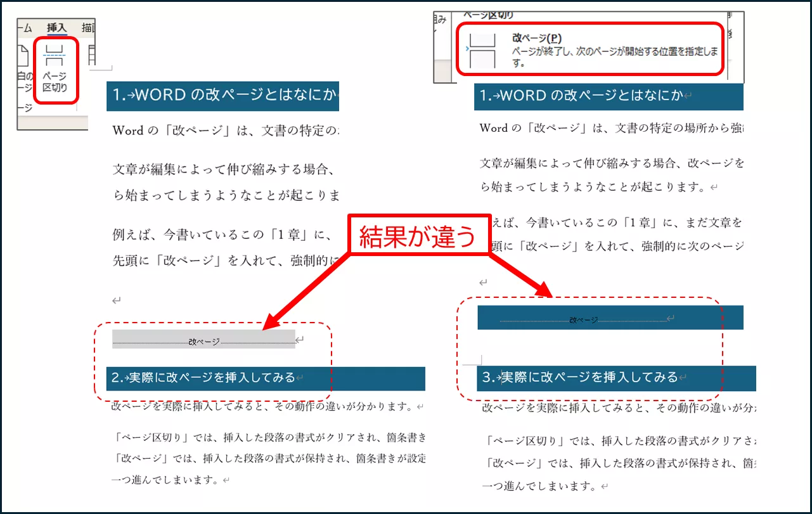Click the blue chevron left of 改ページ(P) entry

pyautogui.click(x=467, y=49)
